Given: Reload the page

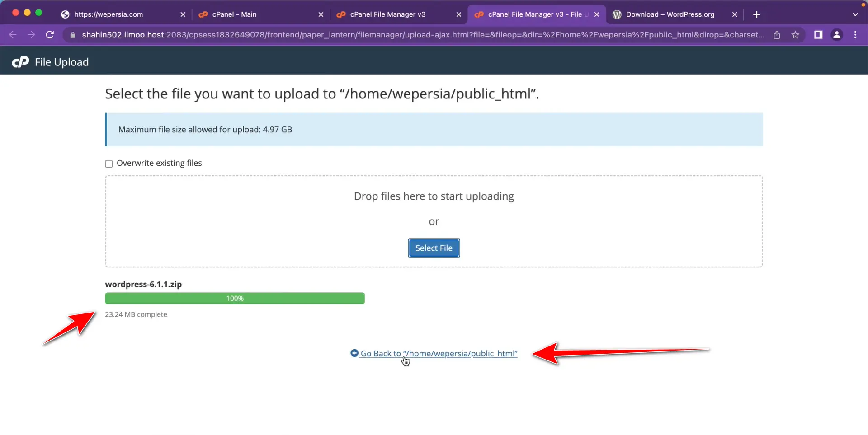Looking at the screenshot, I should click(50, 35).
